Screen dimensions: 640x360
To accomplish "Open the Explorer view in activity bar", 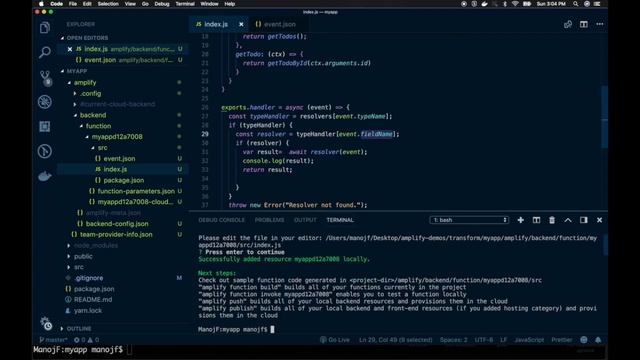I will tap(45, 28).
